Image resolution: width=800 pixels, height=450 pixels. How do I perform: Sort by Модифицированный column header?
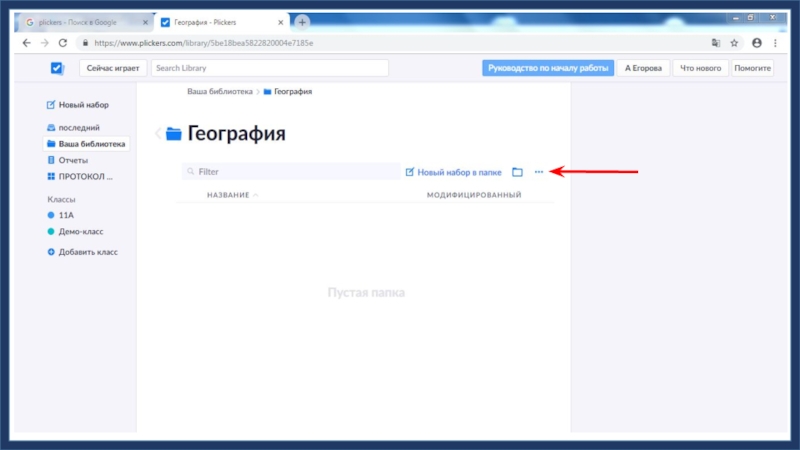pyautogui.click(x=474, y=195)
